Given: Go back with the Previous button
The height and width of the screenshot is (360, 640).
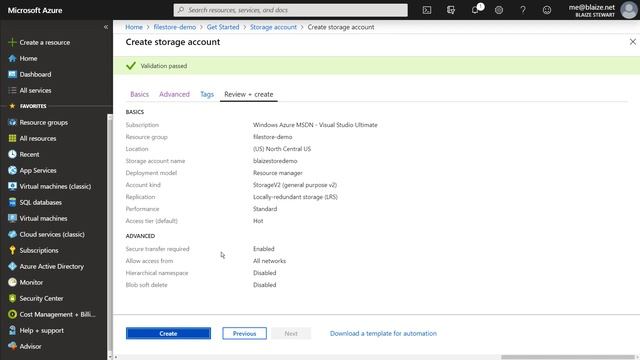Looking at the screenshot, I should (244, 333).
